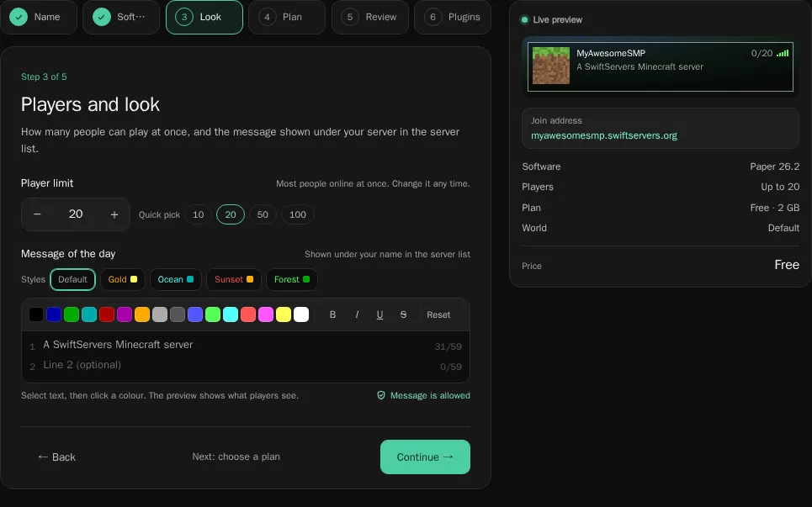812x507 pixels.
Task: Pick 100 players quick pick
Action: (298, 214)
